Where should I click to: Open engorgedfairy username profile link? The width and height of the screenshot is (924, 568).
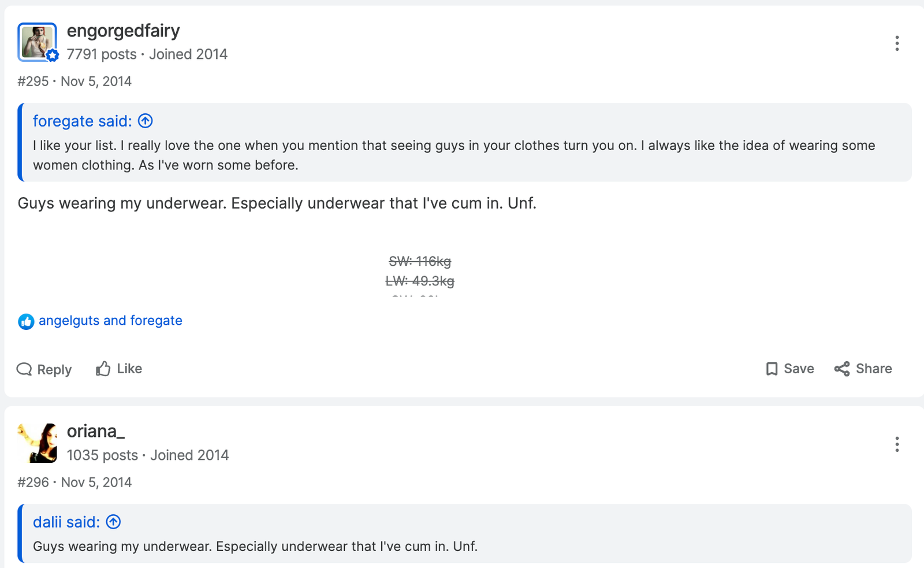tap(124, 31)
